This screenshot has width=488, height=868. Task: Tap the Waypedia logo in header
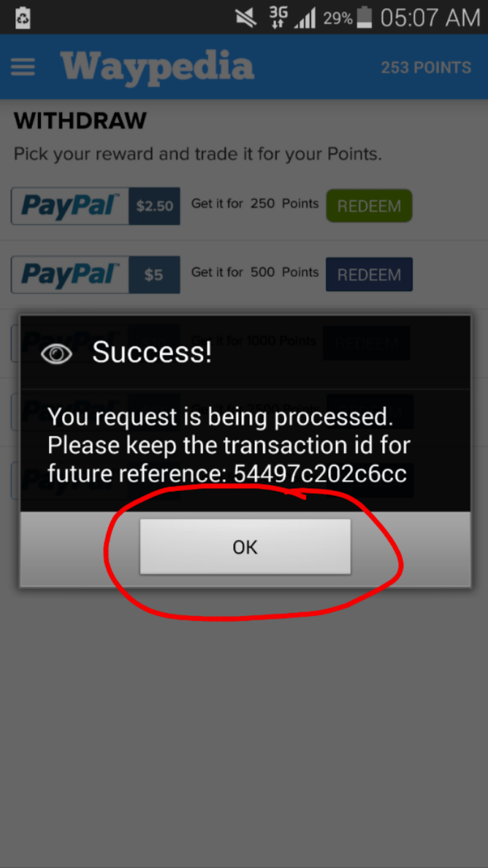coord(157,67)
